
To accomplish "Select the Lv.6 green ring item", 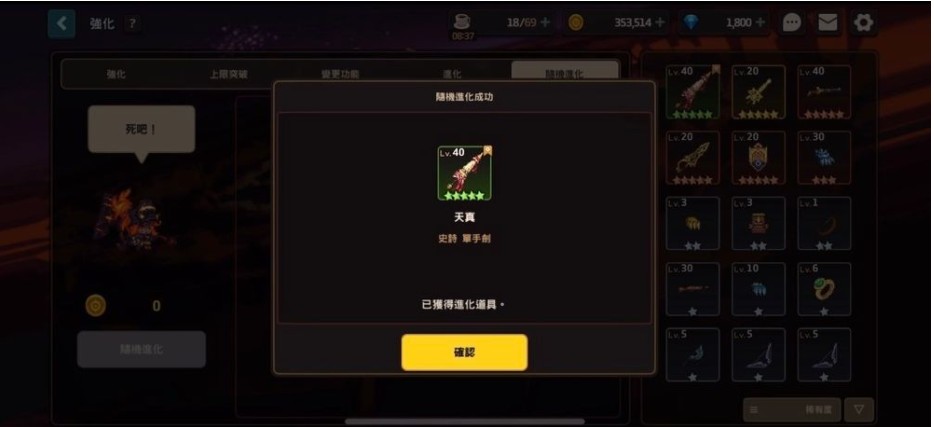I will click(824, 289).
